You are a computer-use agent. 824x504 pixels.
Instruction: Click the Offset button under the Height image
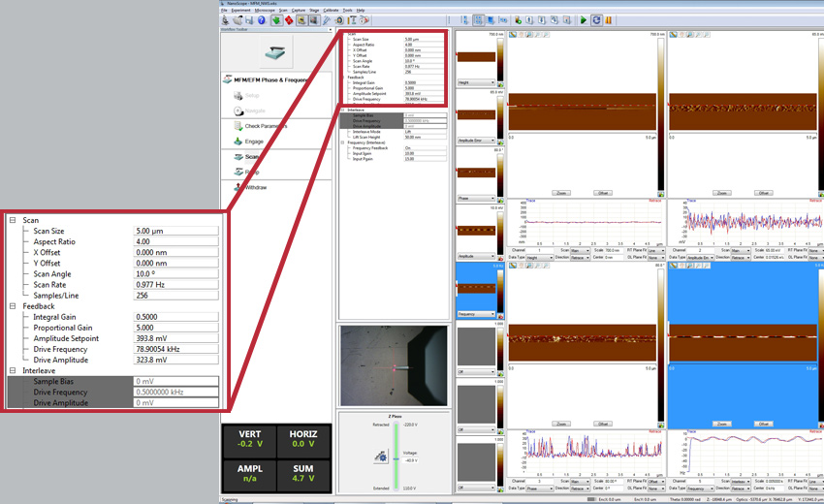(603, 193)
